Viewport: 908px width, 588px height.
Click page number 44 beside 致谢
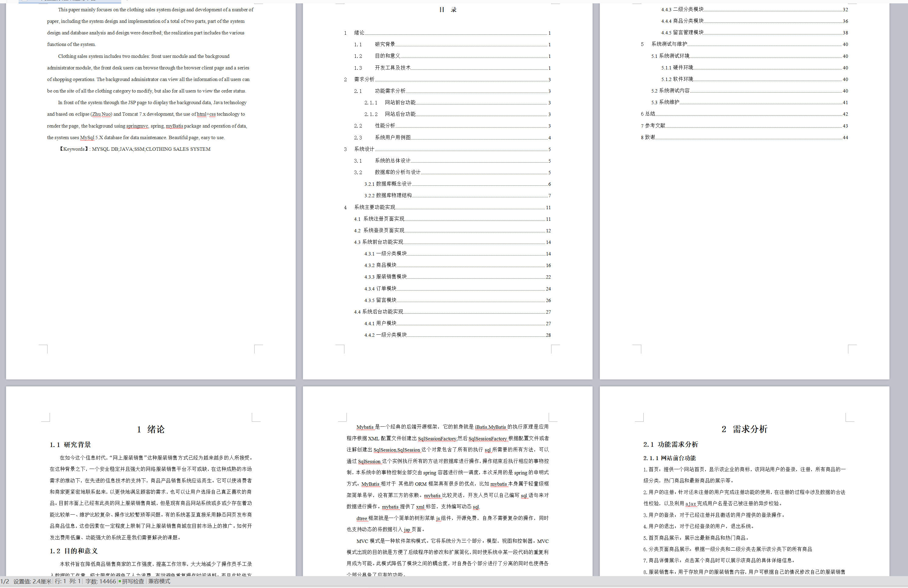coord(846,137)
